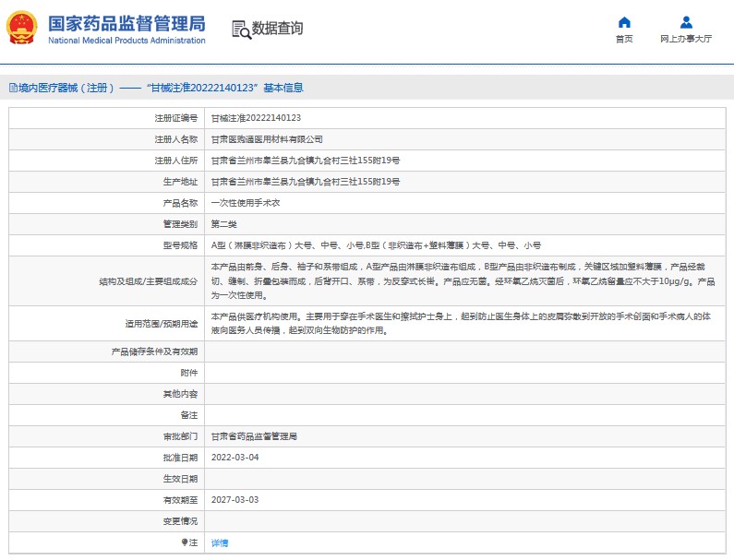This screenshot has height=560, width=734.
Task: Open the 网上办事大厅 user icon
Action: click(x=686, y=22)
